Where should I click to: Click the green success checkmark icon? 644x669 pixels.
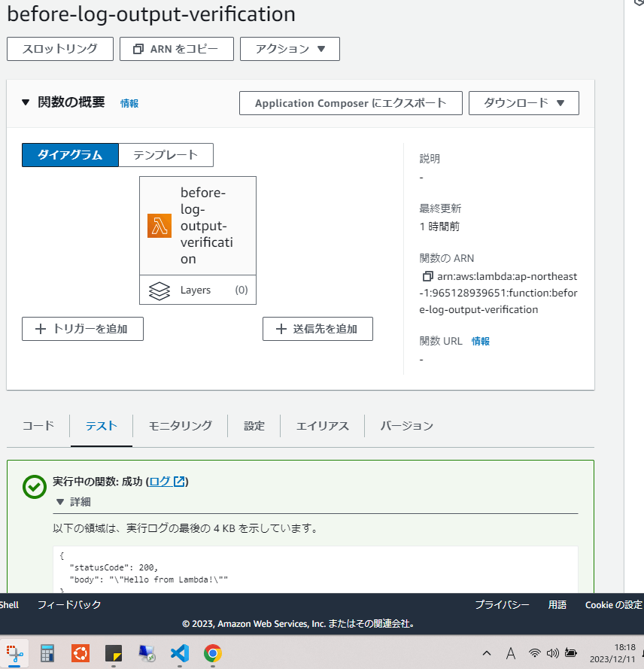35,487
